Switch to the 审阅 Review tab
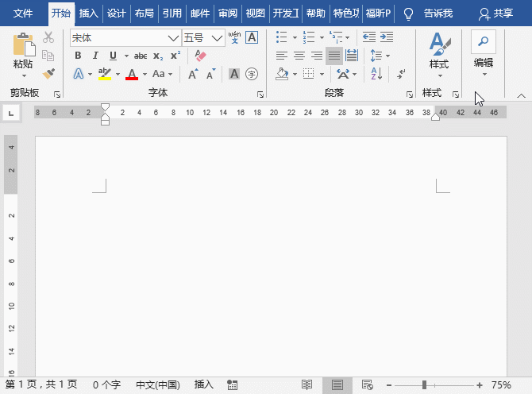Screen dimensions: 532x394 (x=228, y=14)
